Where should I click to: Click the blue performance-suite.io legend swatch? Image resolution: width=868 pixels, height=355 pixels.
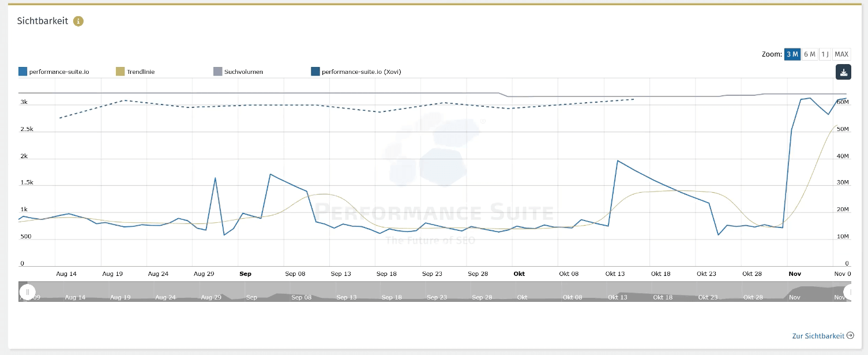point(23,72)
